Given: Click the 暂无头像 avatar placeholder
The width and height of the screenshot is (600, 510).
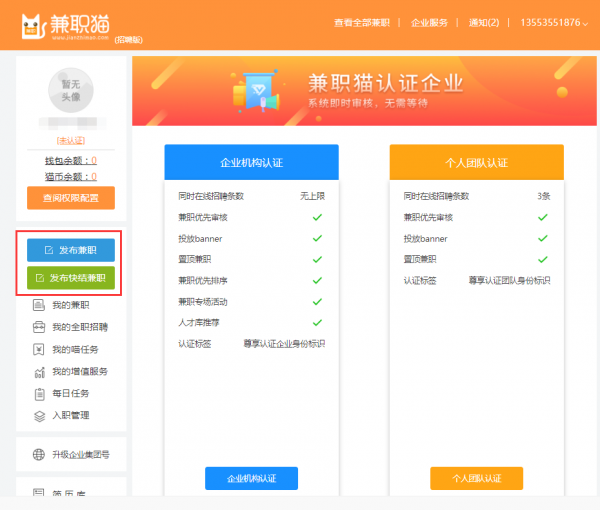Looking at the screenshot, I should click(71, 94).
